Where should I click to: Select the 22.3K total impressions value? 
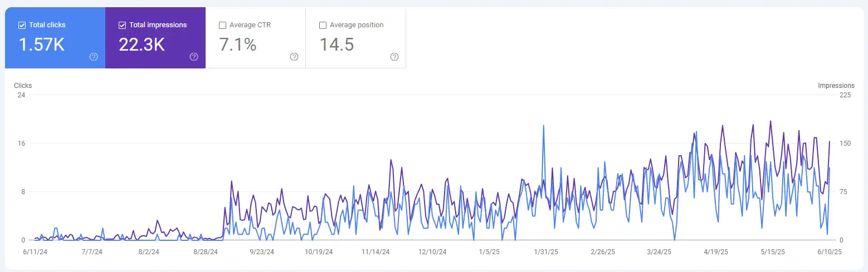[142, 44]
